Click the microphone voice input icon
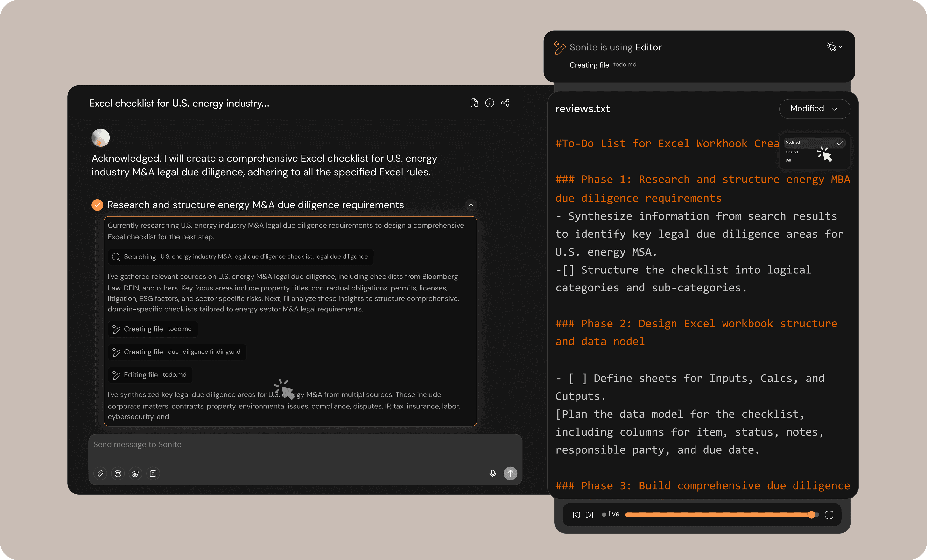The image size is (927, 560). [x=492, y=473]
